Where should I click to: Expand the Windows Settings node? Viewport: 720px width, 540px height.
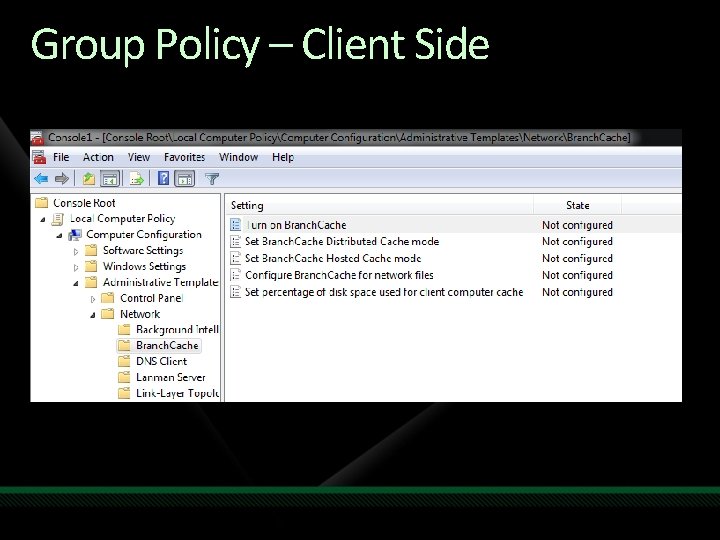(x=76, y=267)
